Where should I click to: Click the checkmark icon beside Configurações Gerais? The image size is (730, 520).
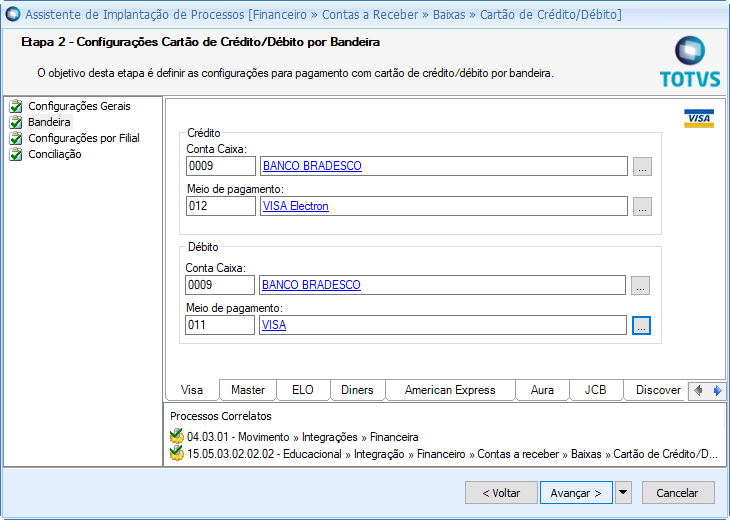coord(16,106)
